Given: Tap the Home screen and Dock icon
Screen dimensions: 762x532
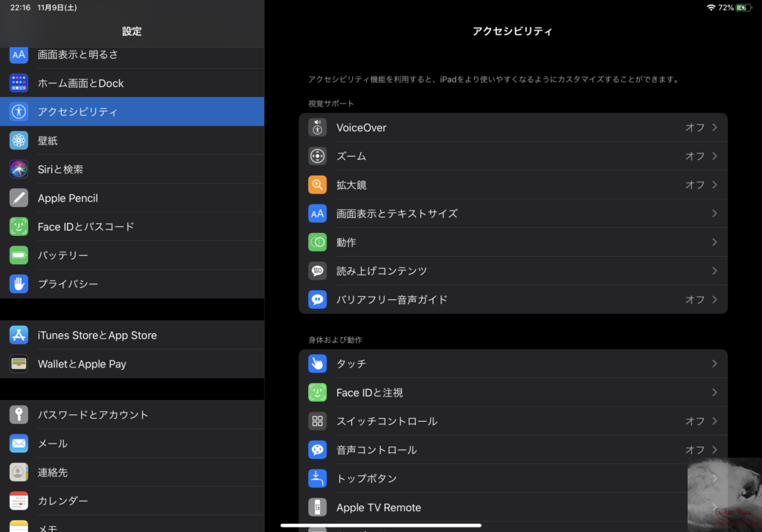Looking at the screenshot, I should 19,83.
